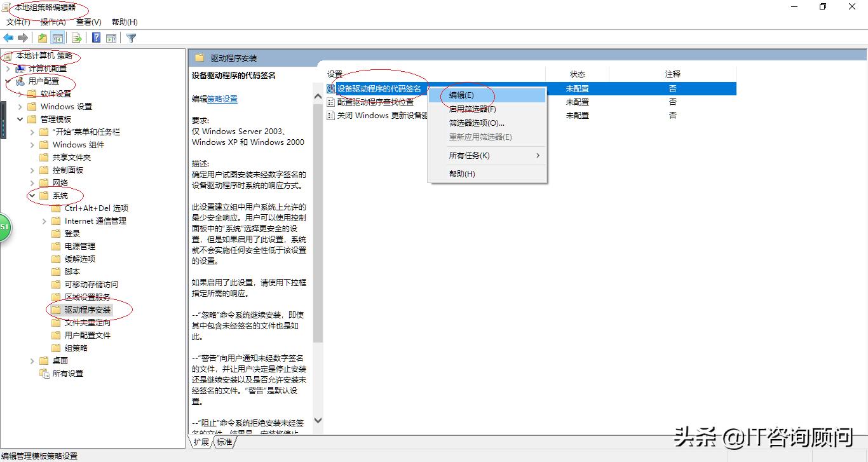Open 查看(V) in the menu bar

[87, 22]
